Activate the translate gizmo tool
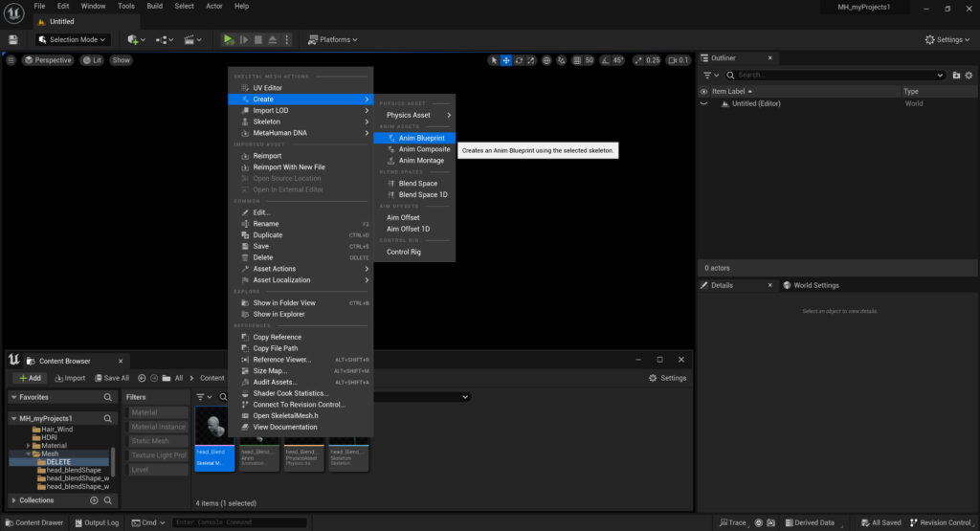The width and height of the screenshot is (980, 531). (x=506, y=60)
